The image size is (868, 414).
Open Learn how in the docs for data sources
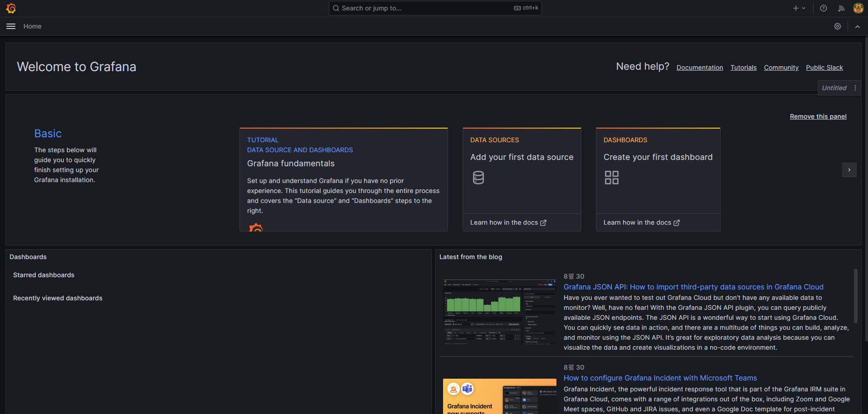tap(508, 222)
